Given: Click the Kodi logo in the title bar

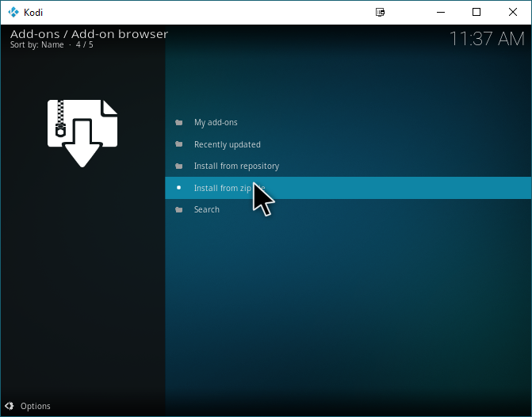Looking at the screenshot, I should 13,12.
